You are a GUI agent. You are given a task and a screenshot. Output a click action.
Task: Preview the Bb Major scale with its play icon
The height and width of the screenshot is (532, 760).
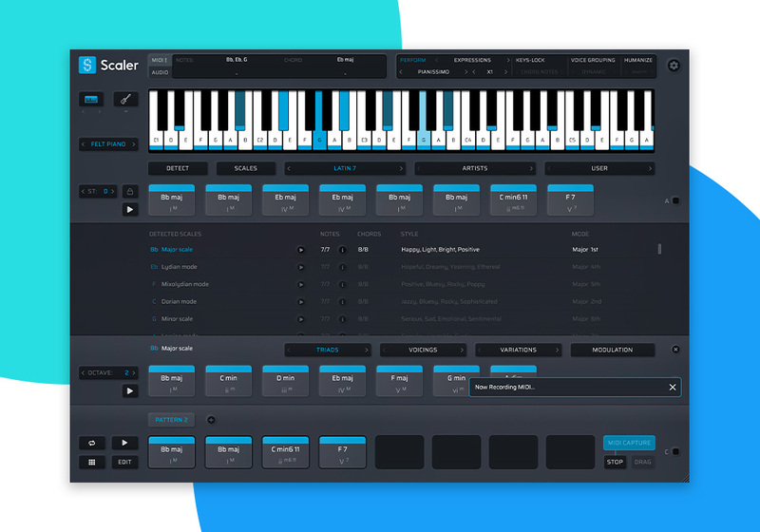tap(300, 250)
